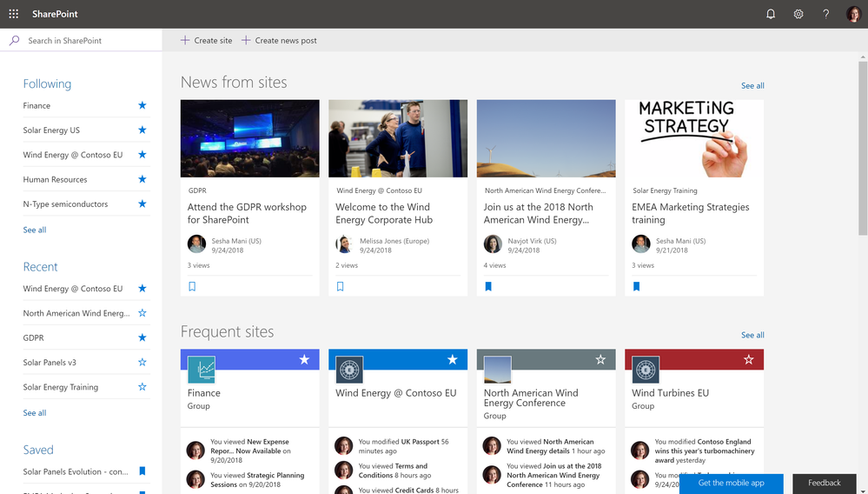Unfollow N-Type semiconductors star
Image resolution: width=868 pixels, height=494 pixels.
point(142,204)
